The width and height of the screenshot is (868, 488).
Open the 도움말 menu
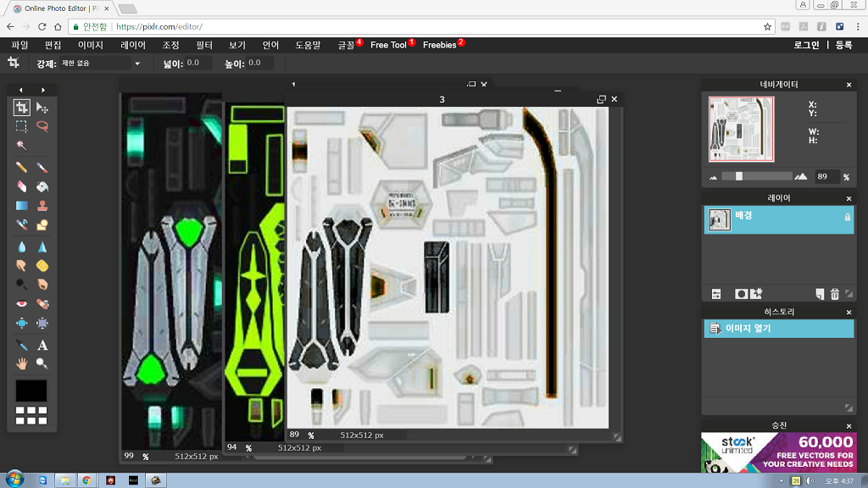coord(308,45)
